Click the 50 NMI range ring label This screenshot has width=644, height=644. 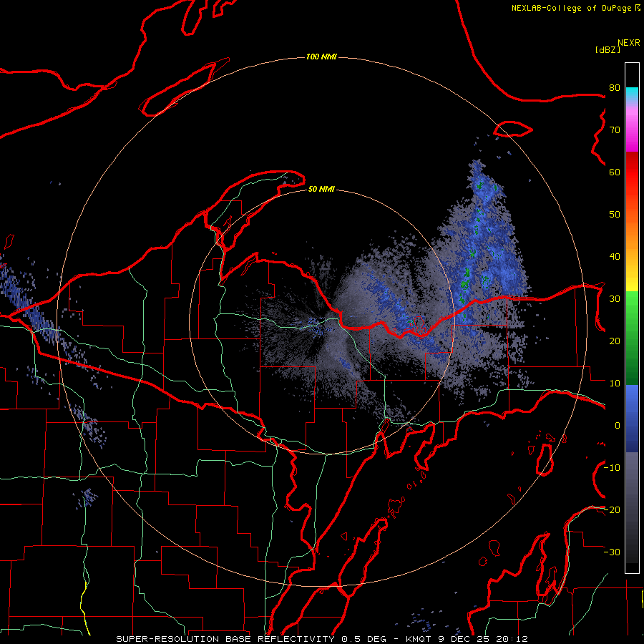pyautogui.click(x=321, y=189)
